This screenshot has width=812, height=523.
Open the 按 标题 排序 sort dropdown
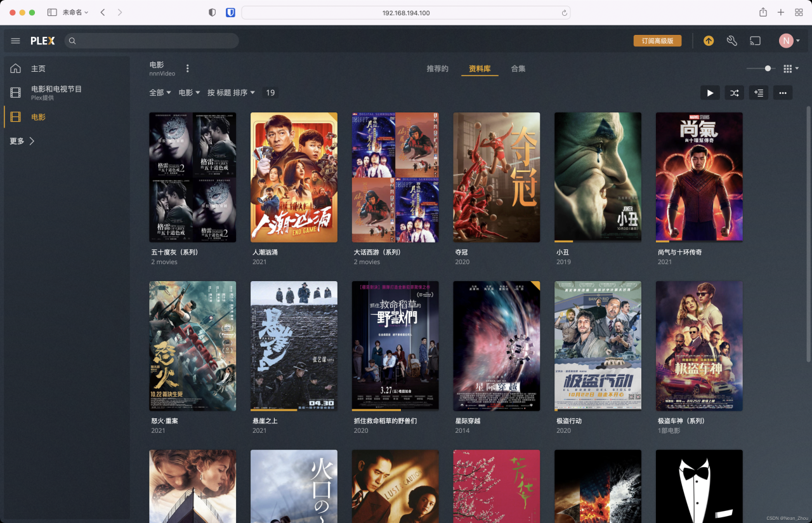232,93
